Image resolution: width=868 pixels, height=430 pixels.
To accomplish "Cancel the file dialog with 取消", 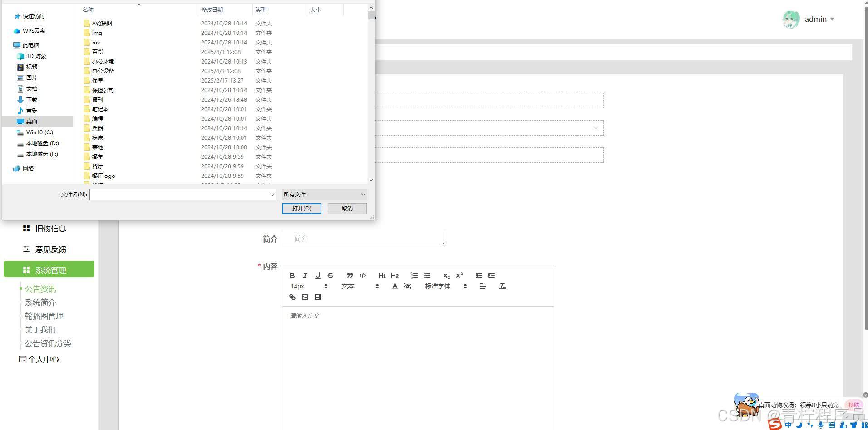I will click(x=347, y=208).
